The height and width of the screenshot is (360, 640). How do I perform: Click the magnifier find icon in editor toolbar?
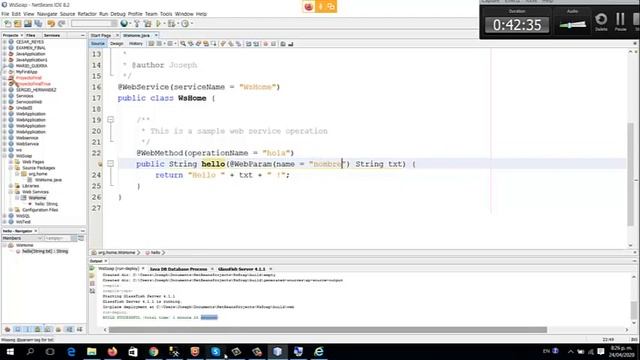[183, 44]
